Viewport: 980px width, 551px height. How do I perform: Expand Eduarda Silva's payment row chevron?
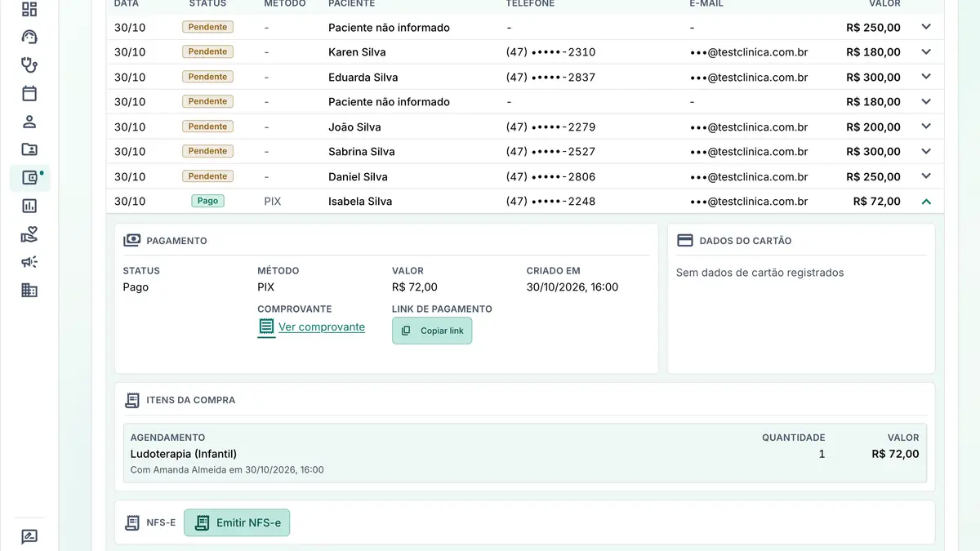[926, 77]
